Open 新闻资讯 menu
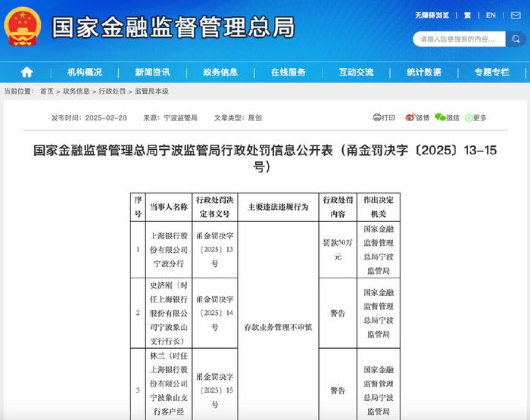This screenshot has width=530, height=420. [x=152, y=72]
